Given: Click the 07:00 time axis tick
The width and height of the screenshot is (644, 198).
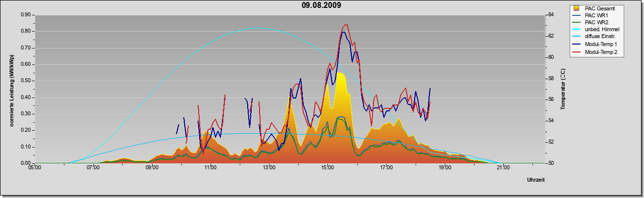Looking at the screenshot, I should pyautogui.click(x=93, y=168).
